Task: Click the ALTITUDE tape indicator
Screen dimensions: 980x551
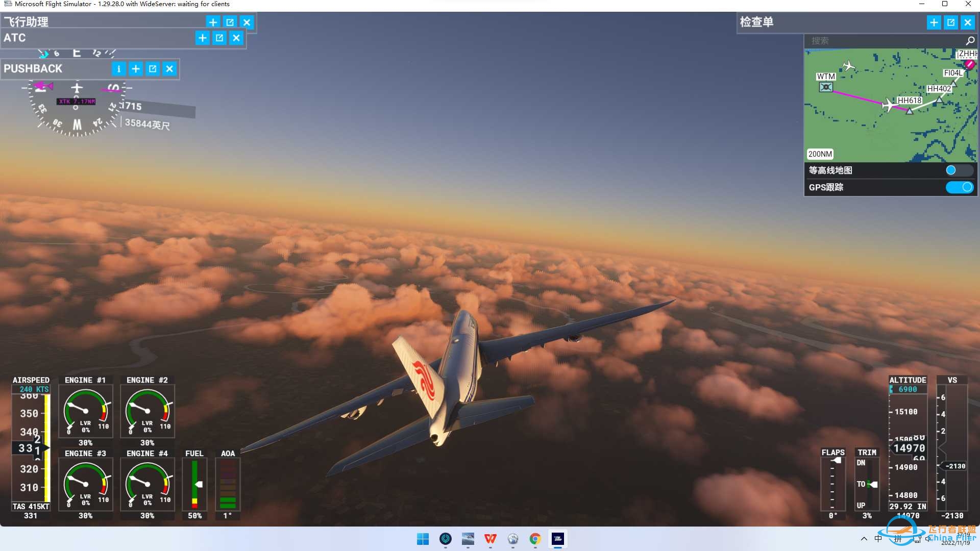Action: coord(908,448)
